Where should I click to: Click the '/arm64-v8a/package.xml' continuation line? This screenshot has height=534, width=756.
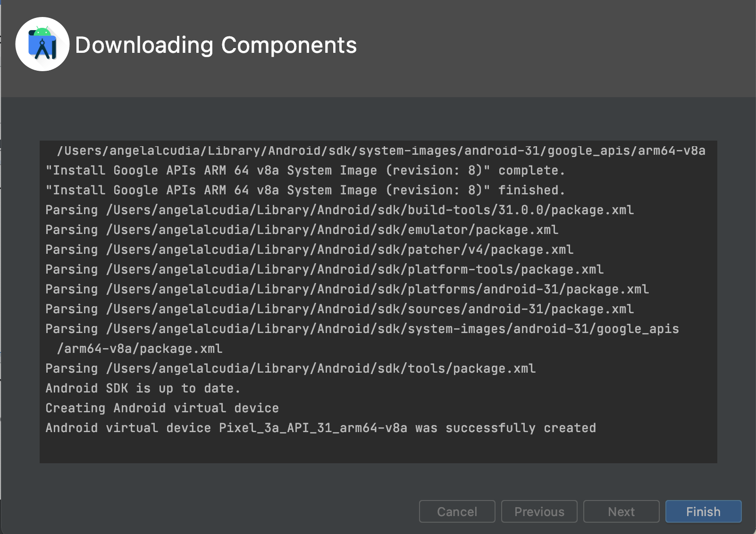click(x=139, y=349)
